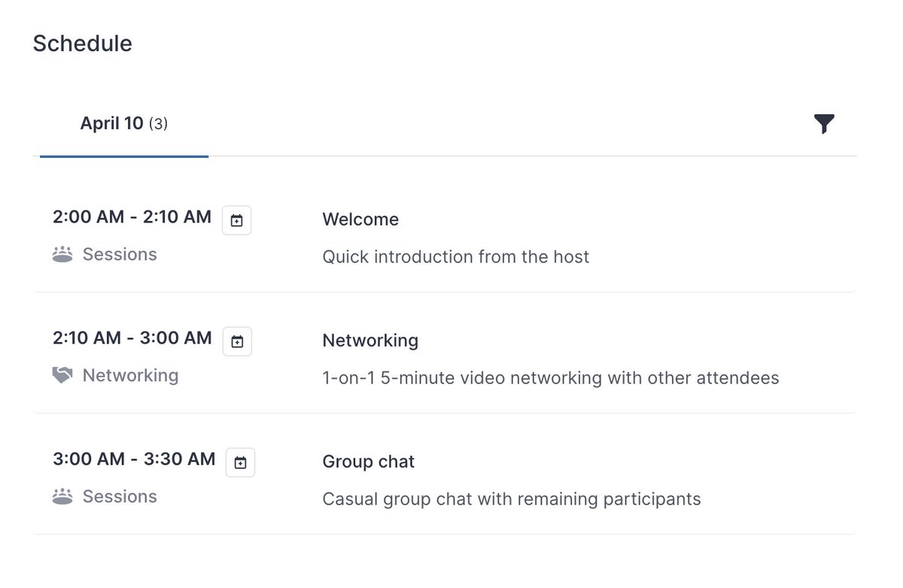903x588 pixels.
Task: Add Group chat session to calendar
Action: coord(241,463)
